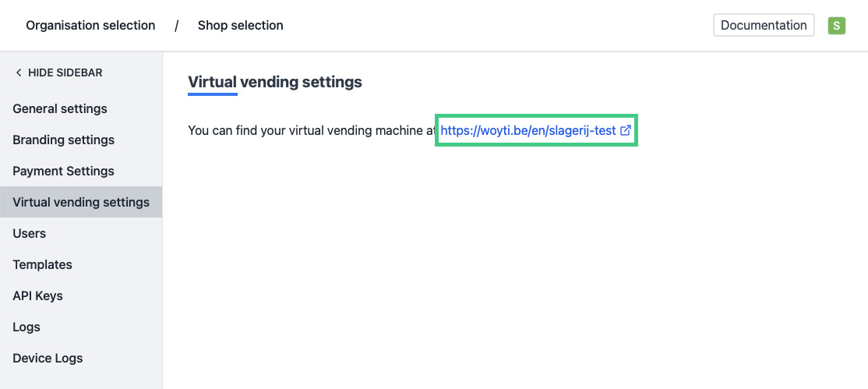Image resolution: width=868 pixels, height=389 pixels.
Task: Navigate to Templates
Action: click(42, 264)
